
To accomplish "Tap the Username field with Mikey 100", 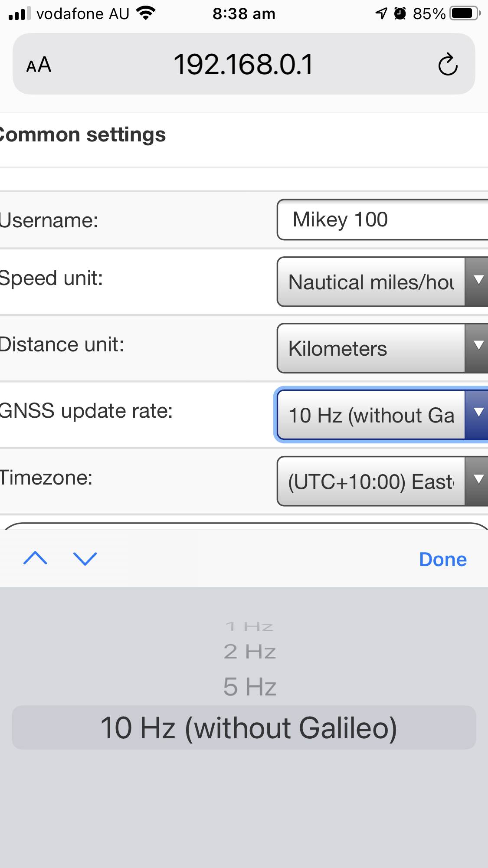I will pos(382,219).
